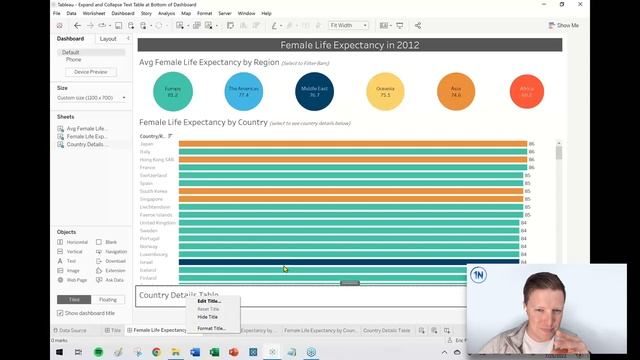Open Google Chrome from the taskbar
The height and width of the screenshot is (360, 640).
pyautogui.click(x=156, y=352)
